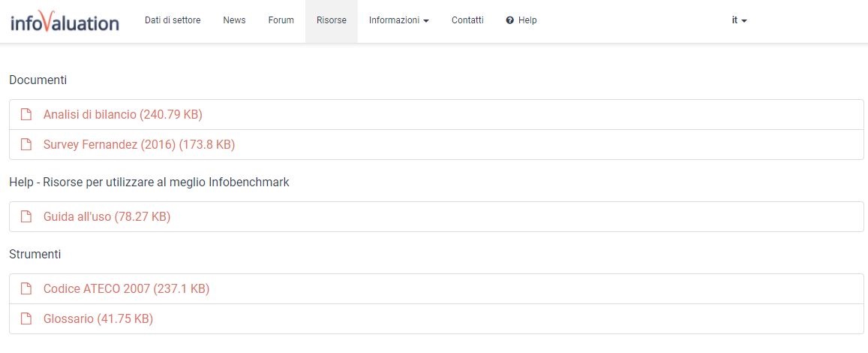Select the Risorse tab
868x353 pixels.
point(332,20)
